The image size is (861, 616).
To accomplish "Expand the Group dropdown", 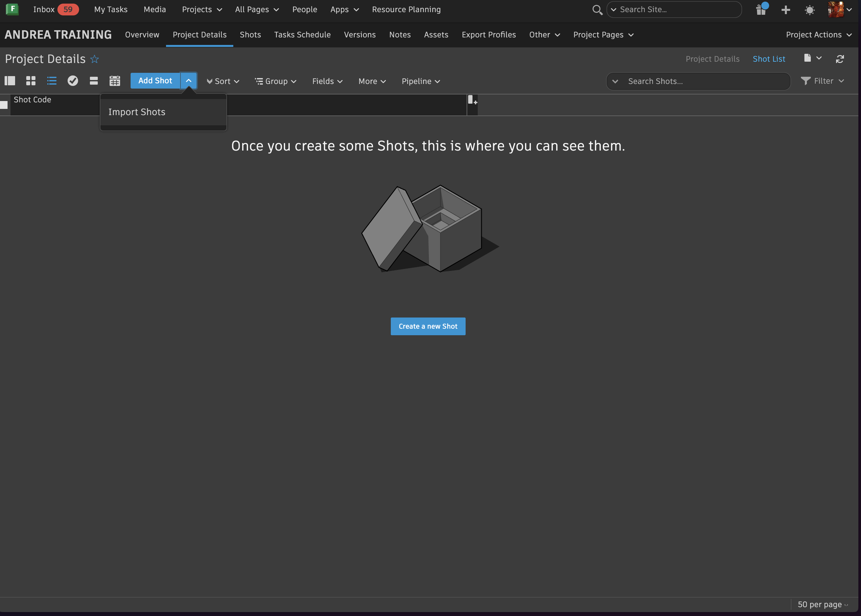I will point(276,81).
